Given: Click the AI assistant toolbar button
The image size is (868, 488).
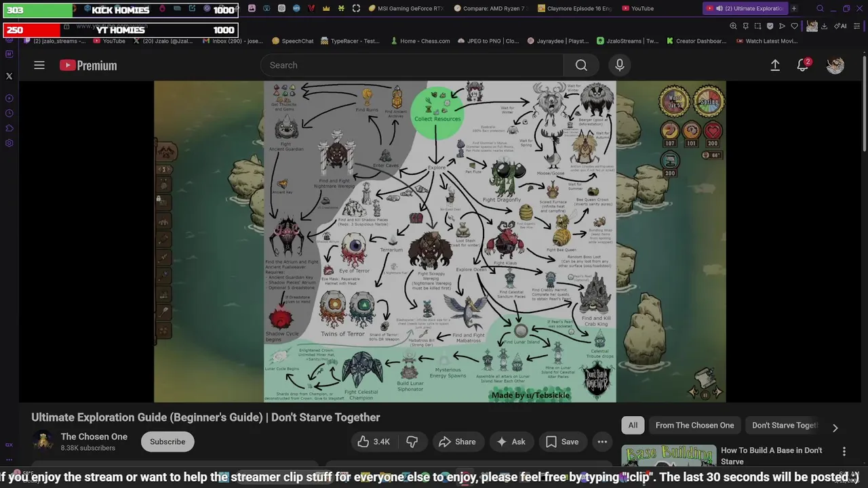Looking at the screenshot, I should (841, 26).
